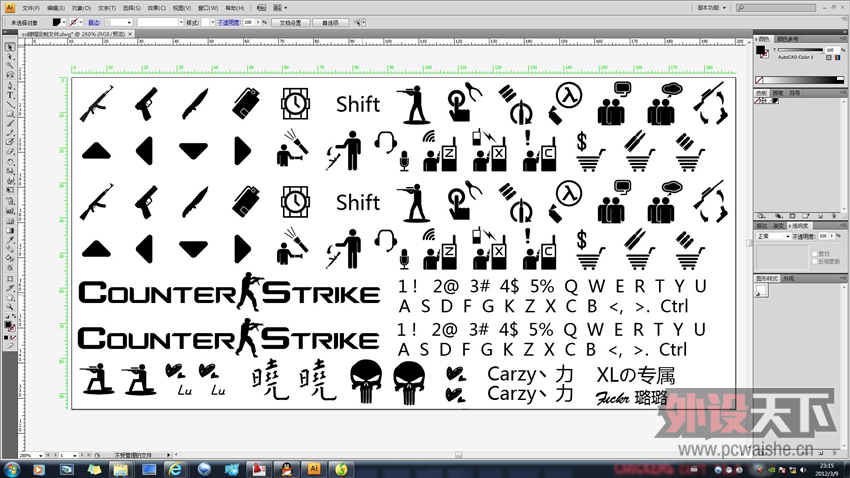
Task: Select the Line Segment tool
Action: point(10,104)
